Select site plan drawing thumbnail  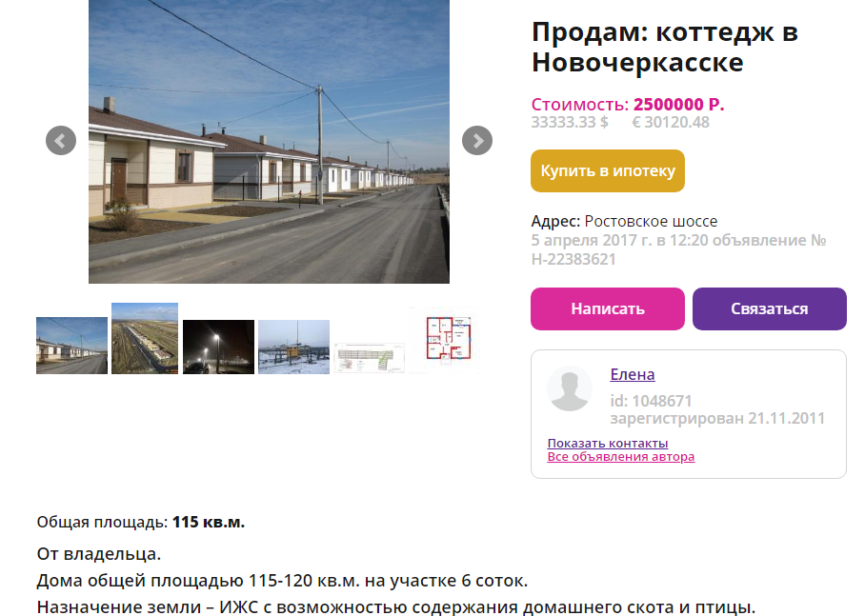[369, 357]
